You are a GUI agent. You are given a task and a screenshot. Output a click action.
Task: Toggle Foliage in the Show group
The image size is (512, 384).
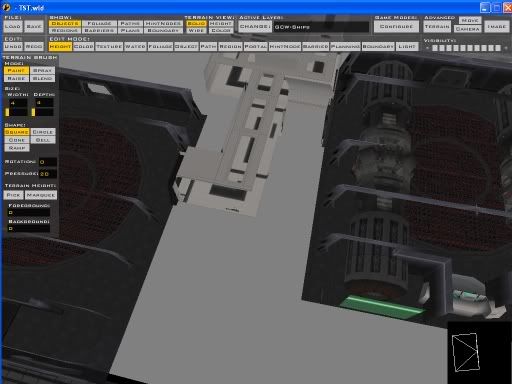pyautogui.click(x=99, y=24)
